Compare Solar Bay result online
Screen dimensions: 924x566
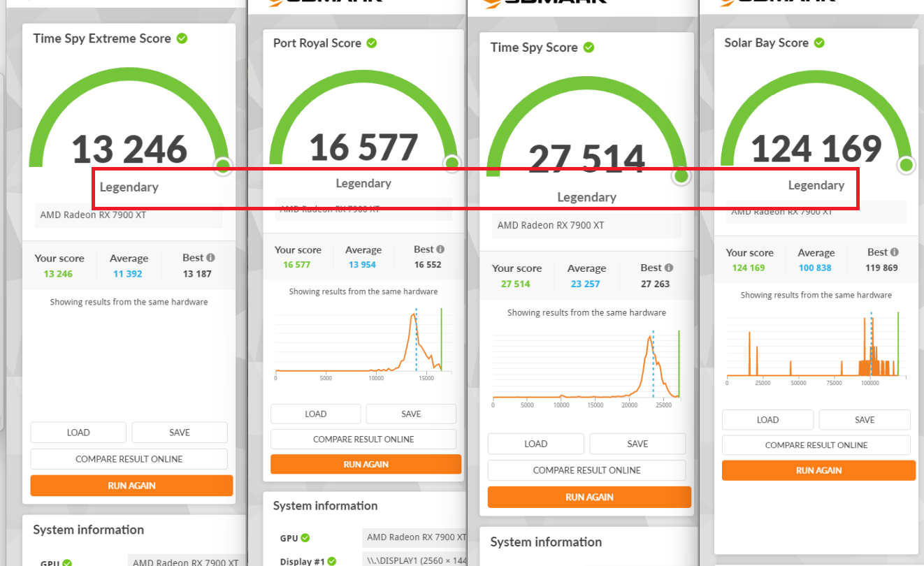click(816, 445)
